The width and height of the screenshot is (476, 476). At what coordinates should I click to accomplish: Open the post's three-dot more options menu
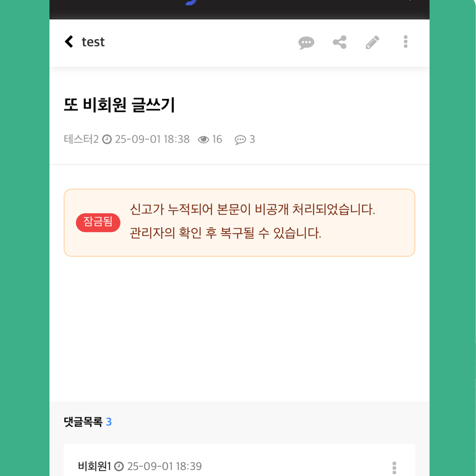[x=406, y=41]
